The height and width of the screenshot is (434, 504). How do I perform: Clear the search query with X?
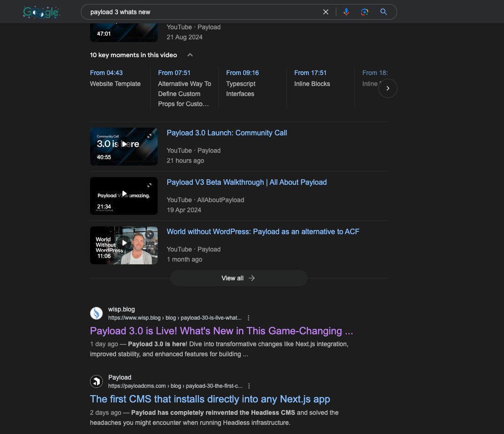pos(326,12)
